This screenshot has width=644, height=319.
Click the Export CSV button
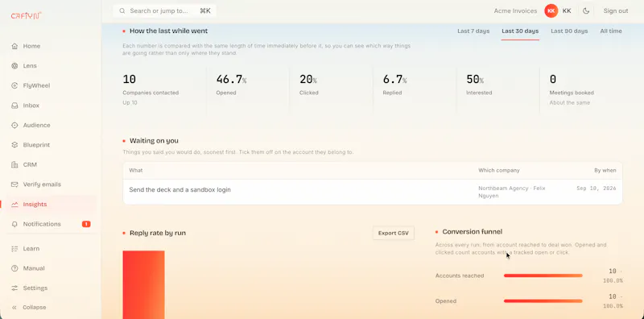click(x=394, y=233)
